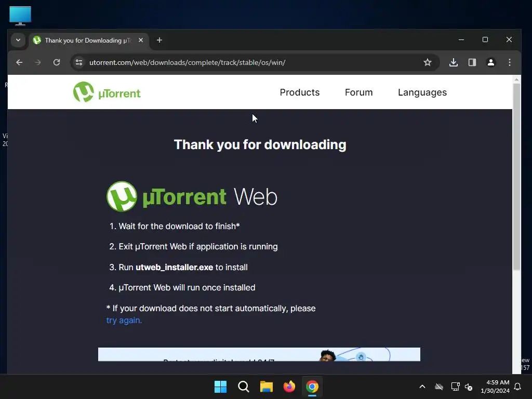Viewport: 532px width, 399px height.
Task: Open Chrome downloads icon
Action: click(454, 62)
